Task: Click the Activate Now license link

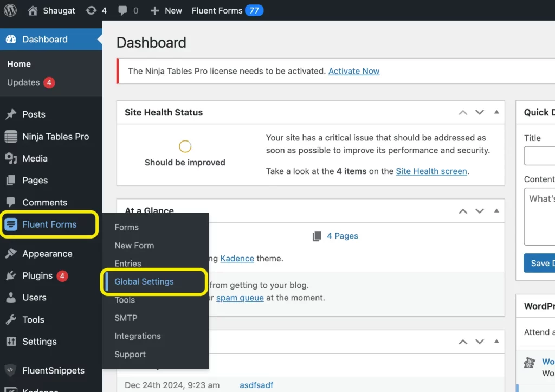Action: (x=353, y=71)
